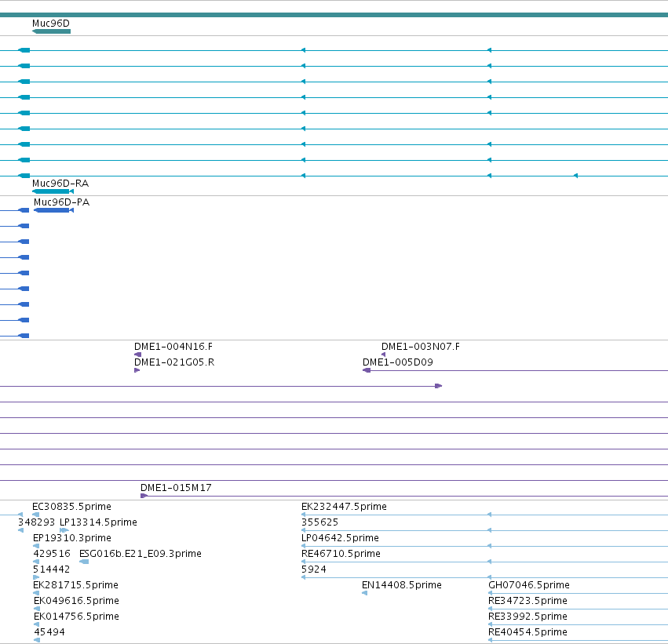Click the DME1-004N16.F feature label
The image size is (668, 644).
(173, 347)
